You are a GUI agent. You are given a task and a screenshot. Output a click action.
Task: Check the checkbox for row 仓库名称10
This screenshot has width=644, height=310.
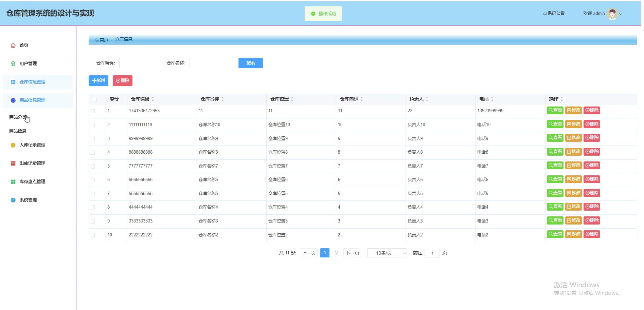[93, 125]
